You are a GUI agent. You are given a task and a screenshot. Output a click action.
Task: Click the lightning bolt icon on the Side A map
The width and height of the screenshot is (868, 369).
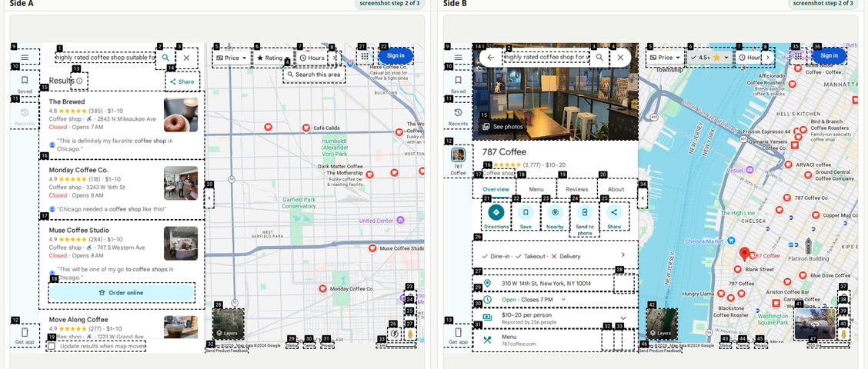(x=393, y=334)
